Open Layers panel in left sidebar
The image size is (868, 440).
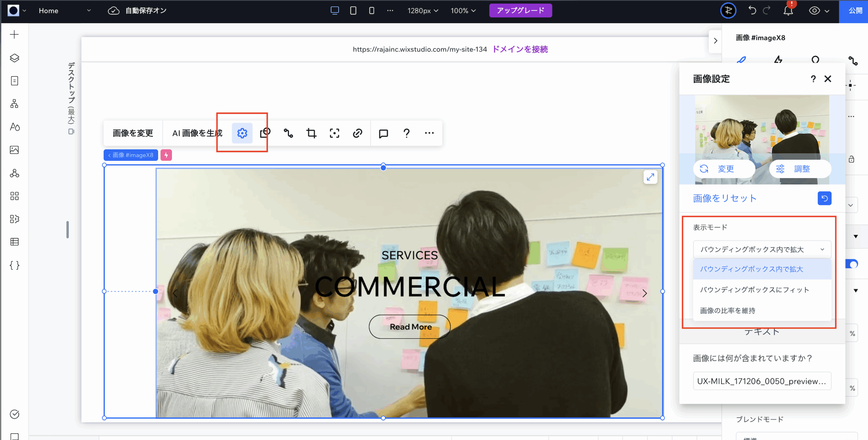tap(14, 58)
